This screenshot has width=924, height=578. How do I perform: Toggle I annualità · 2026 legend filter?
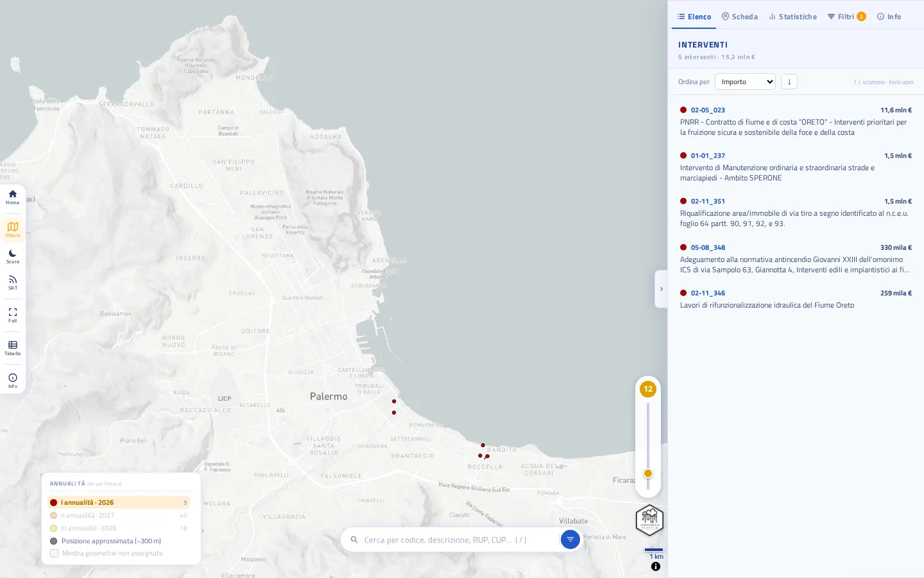point(119,503)
